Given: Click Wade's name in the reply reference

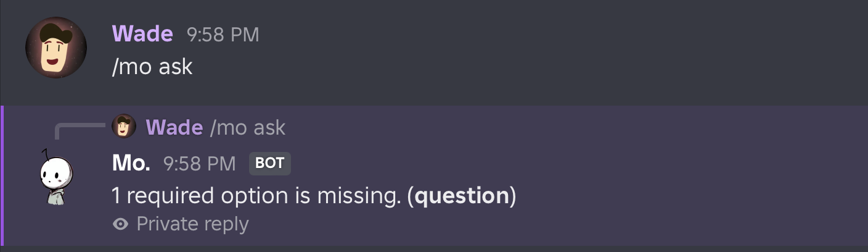Looking at the screenshot, I should [174, 127].
